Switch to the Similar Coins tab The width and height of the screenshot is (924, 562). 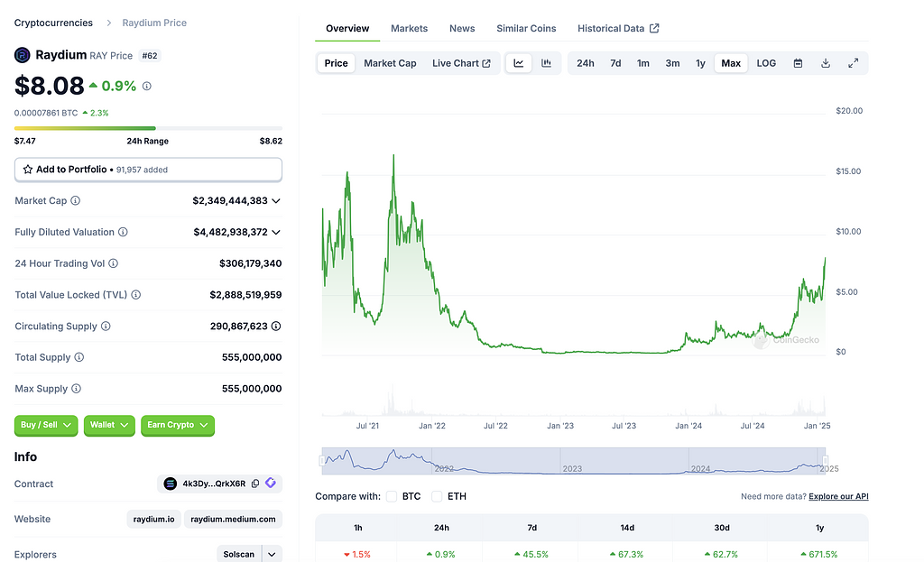click(526, 29)
